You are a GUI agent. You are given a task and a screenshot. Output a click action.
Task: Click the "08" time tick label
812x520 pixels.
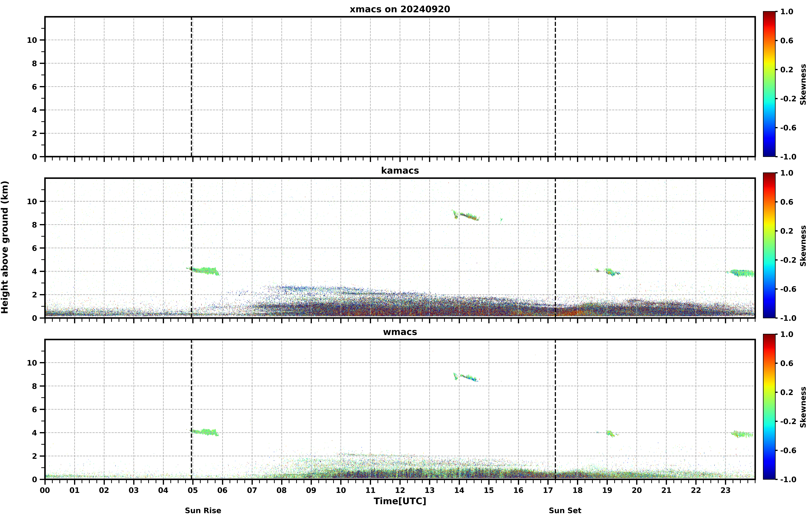tap(282, 490)
